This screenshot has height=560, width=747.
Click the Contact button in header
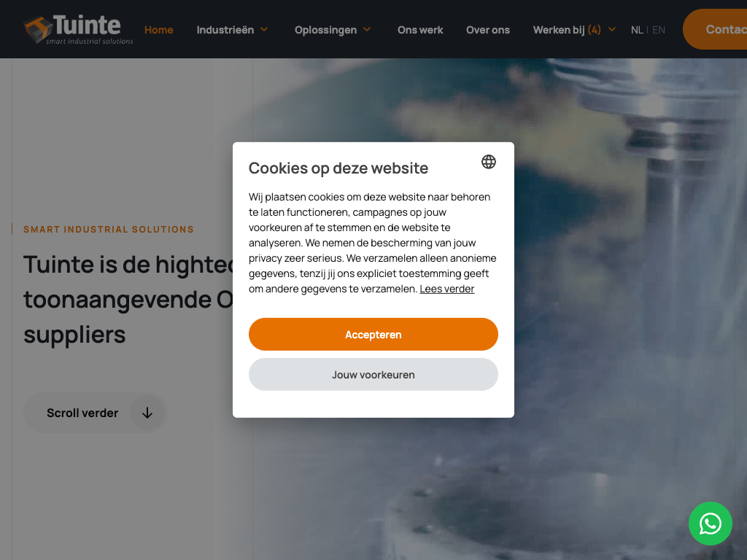pyautogui.click(x=715, y=29)
